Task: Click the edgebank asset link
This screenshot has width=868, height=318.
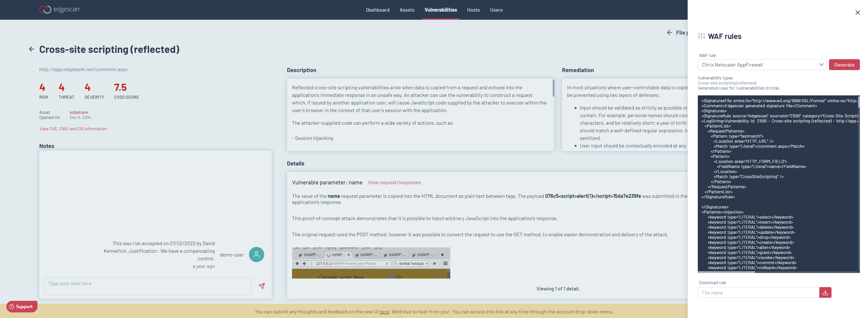Action: [x=79, y=112]
